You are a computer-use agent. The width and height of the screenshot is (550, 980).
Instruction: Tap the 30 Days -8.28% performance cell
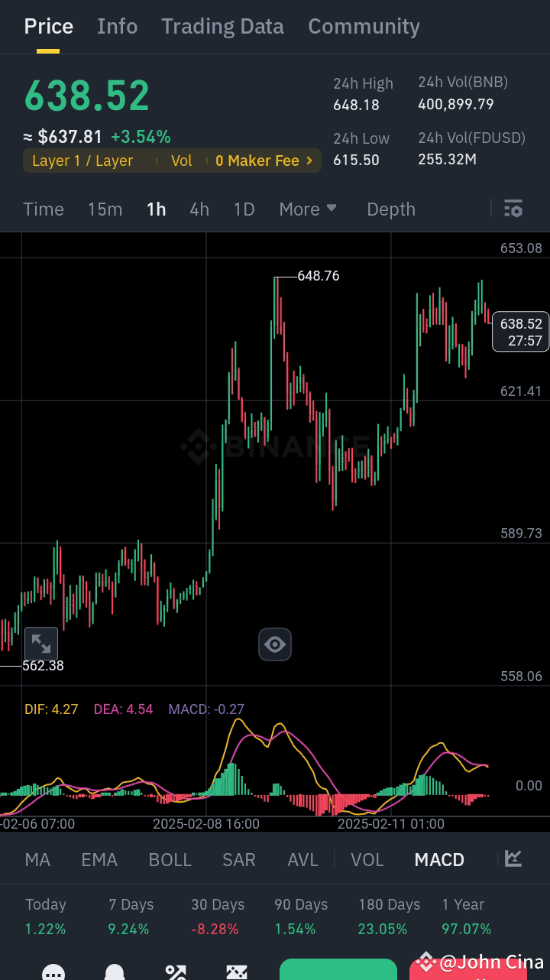pyautogui.click(x=218, y=917)
